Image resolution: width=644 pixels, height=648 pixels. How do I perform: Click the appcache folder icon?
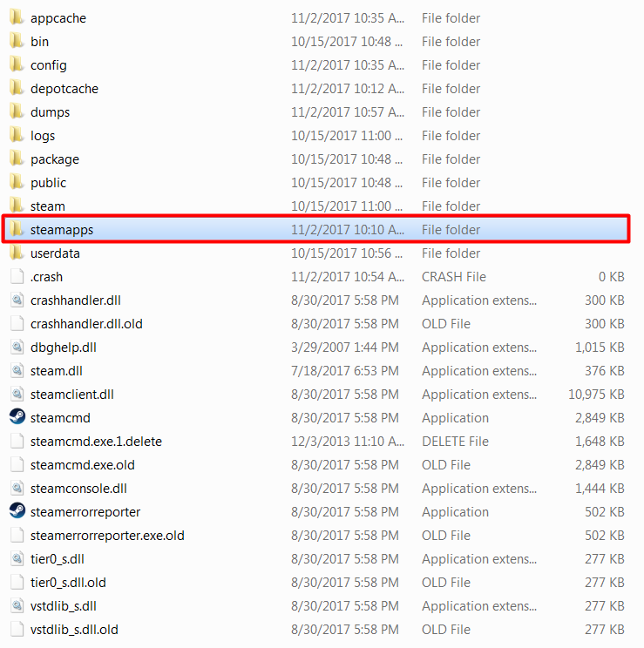[x=17, y=17]
